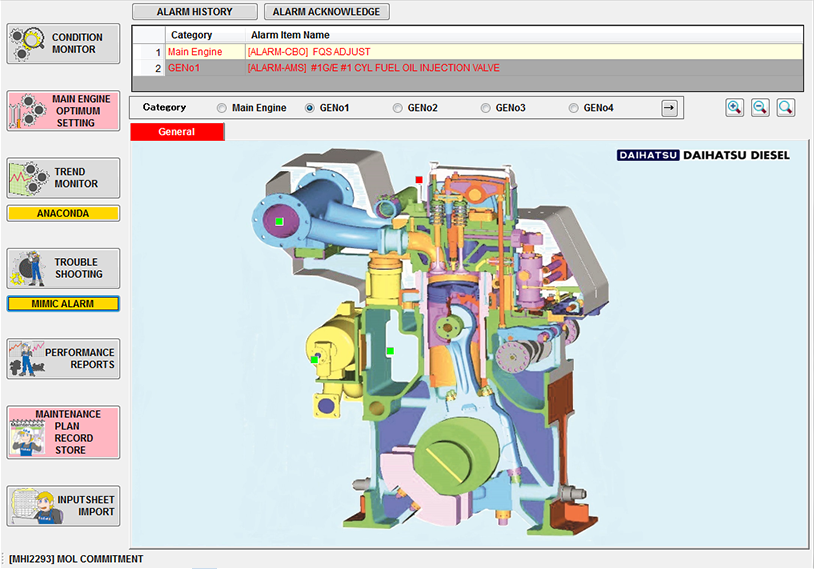Select the GENo2 category option
814x569 pixels.
click(398, 108)
